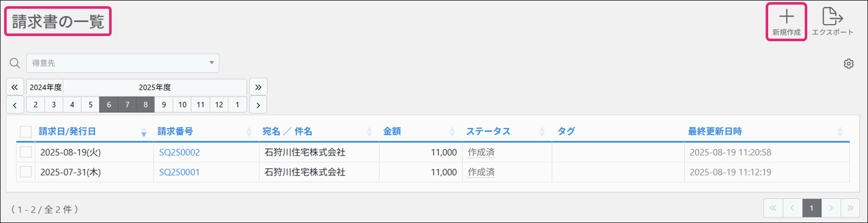
Task: Click the エクスポート export icon
Action: coord(832,18)
